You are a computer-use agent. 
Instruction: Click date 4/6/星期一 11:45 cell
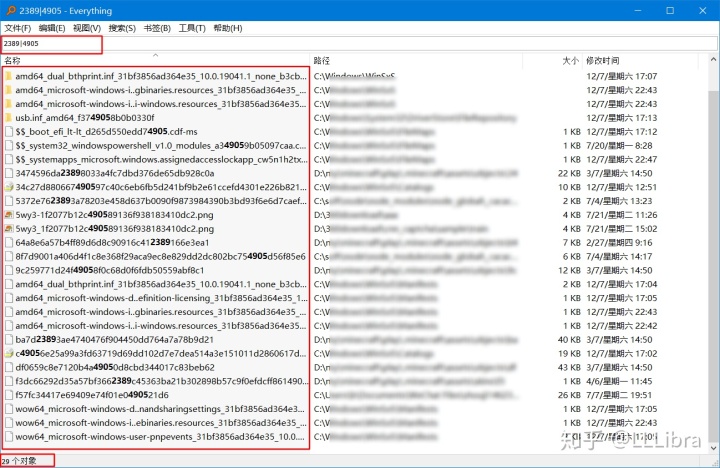[619, 381]
